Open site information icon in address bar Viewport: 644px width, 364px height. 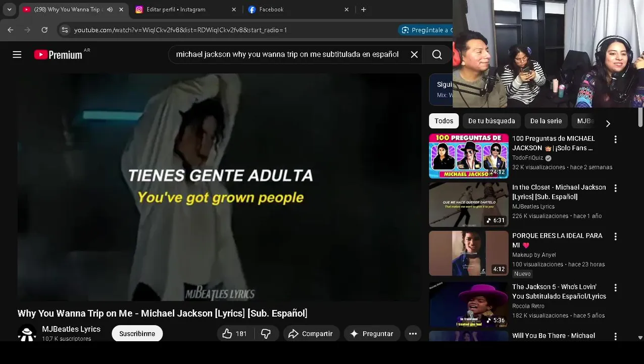[65, 30]
